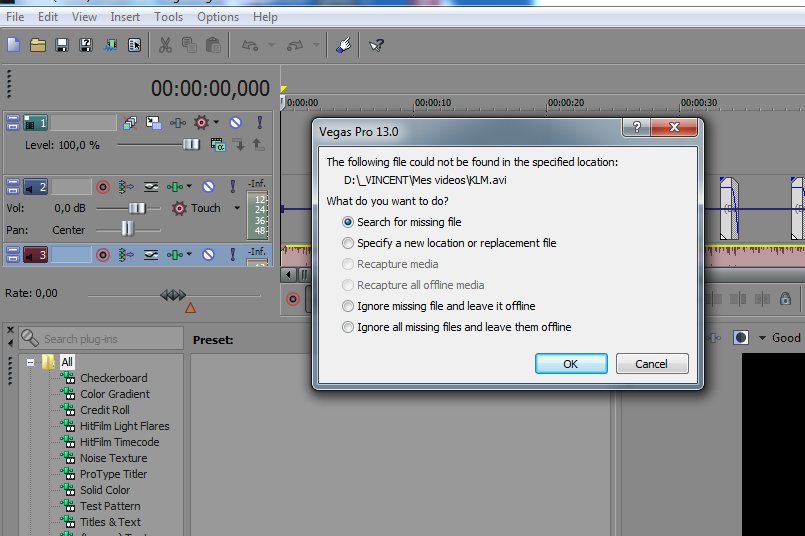Mute audio track 2
The width and height of the screenshot is (805, 536).
click(x=208, y=187)
